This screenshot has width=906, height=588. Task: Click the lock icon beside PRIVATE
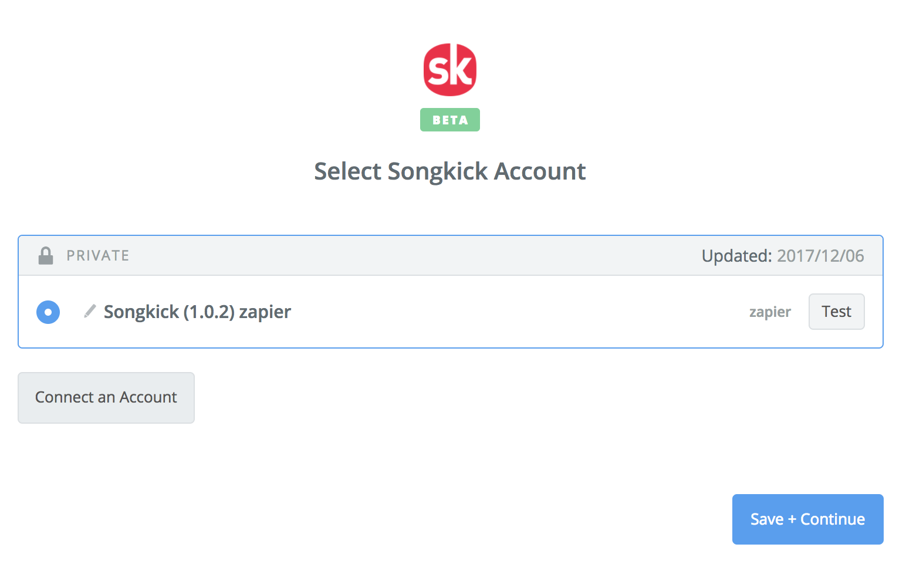click(x=46, y=256)
